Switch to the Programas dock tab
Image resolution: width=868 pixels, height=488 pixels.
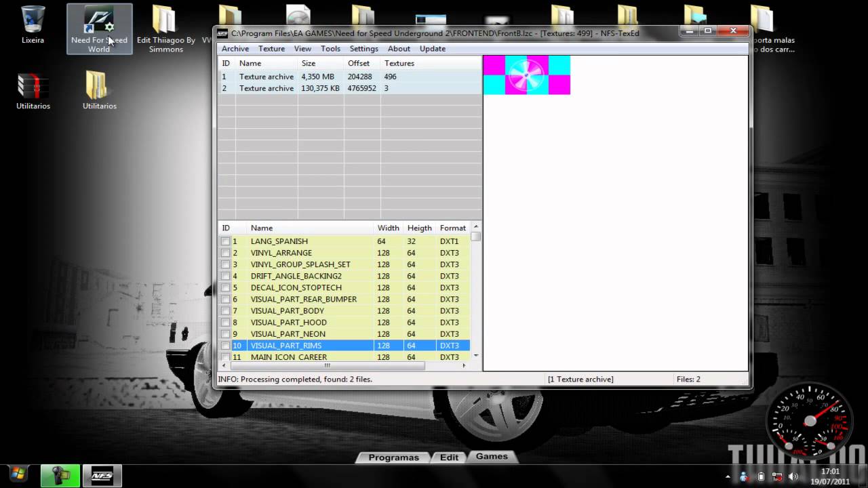(x=393, y=457)
